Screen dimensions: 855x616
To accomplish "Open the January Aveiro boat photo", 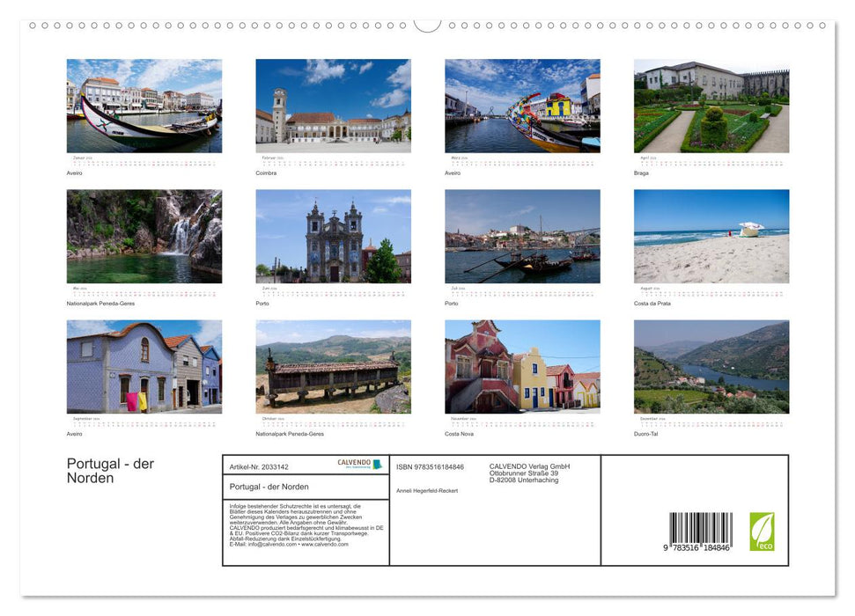I will tap(144, 104).
